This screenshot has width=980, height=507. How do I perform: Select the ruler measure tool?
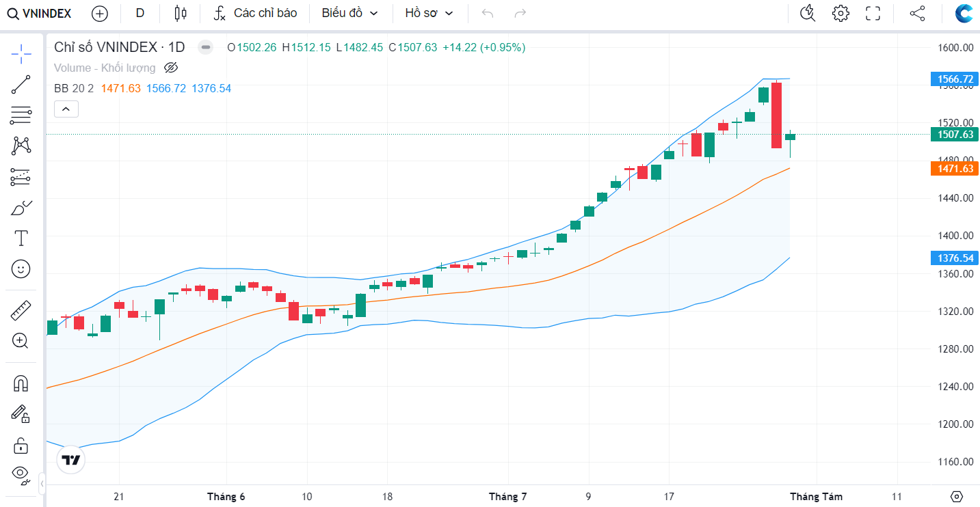[x=21, y=312]
